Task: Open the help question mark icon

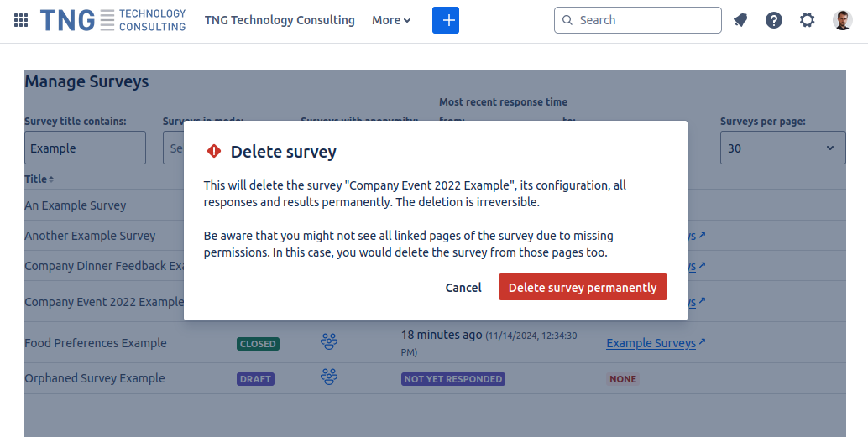Action: click(x=774, y=20)
